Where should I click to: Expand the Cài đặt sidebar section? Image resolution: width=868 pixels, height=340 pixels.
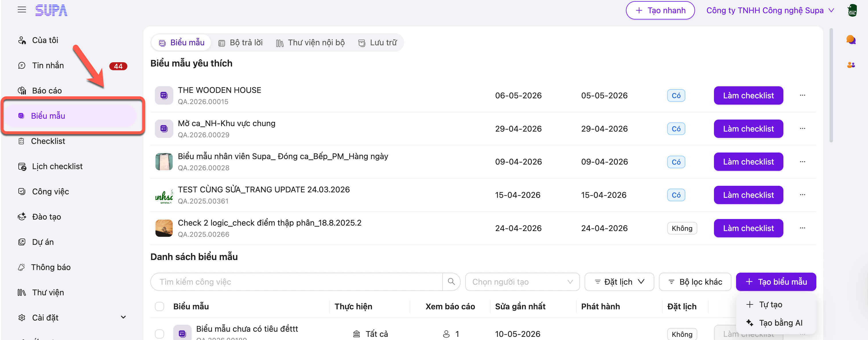(72, 317)
